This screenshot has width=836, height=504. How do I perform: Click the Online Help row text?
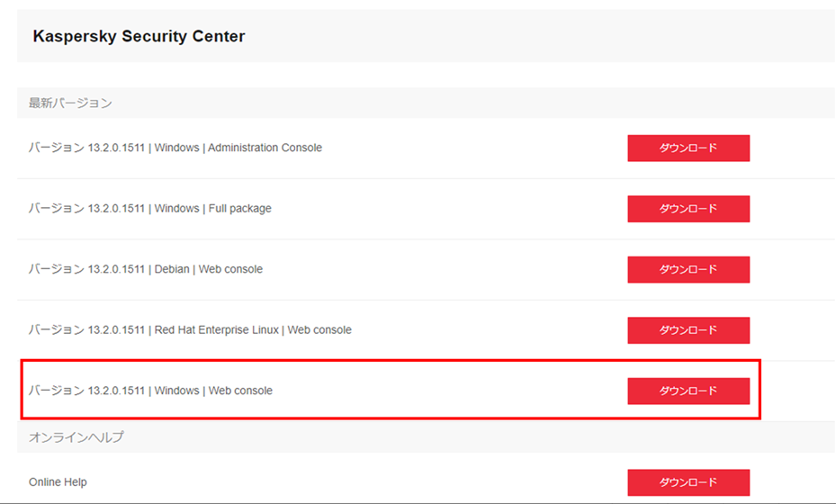pyautogui.click(x=58, y=482)
